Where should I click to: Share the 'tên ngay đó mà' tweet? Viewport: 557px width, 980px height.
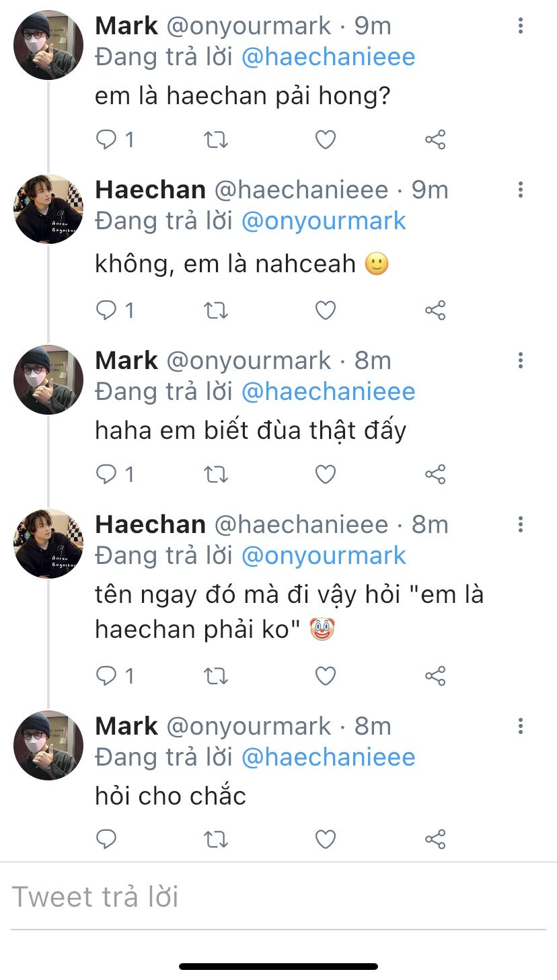point(435,676)
